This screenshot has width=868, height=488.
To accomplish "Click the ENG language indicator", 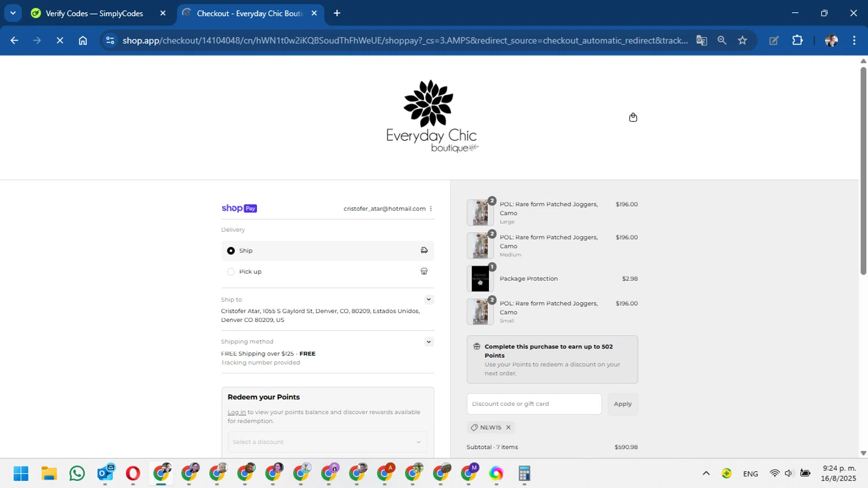I will point(751,474).
